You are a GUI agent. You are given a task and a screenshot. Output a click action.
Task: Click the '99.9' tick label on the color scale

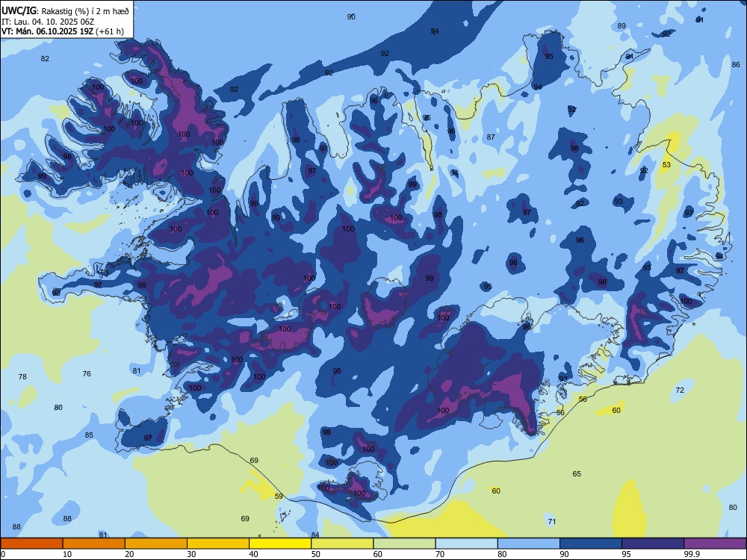pyautogui.click(x=691, y=554)
